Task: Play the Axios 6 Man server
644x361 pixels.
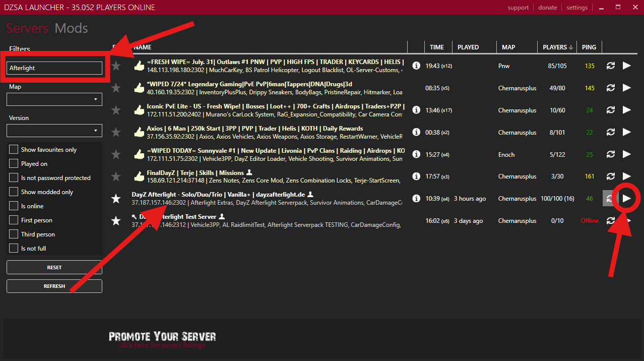Action: pyautogui.click(x=626, y=132)
